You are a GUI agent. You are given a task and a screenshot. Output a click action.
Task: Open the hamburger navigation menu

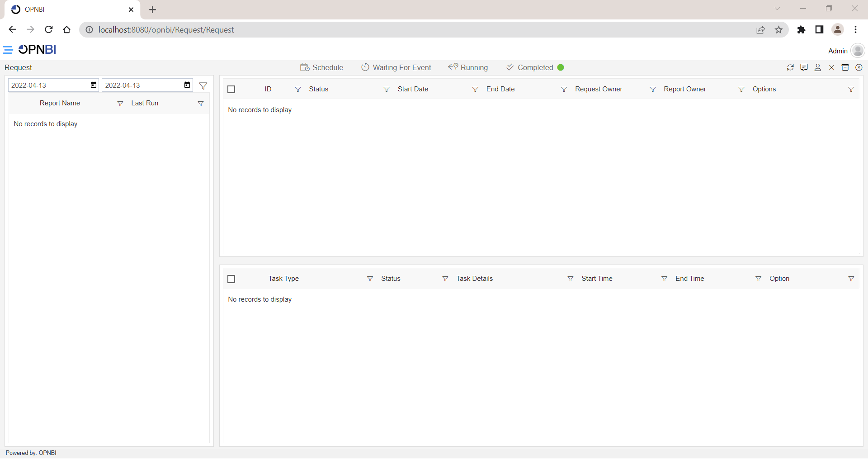8,50
